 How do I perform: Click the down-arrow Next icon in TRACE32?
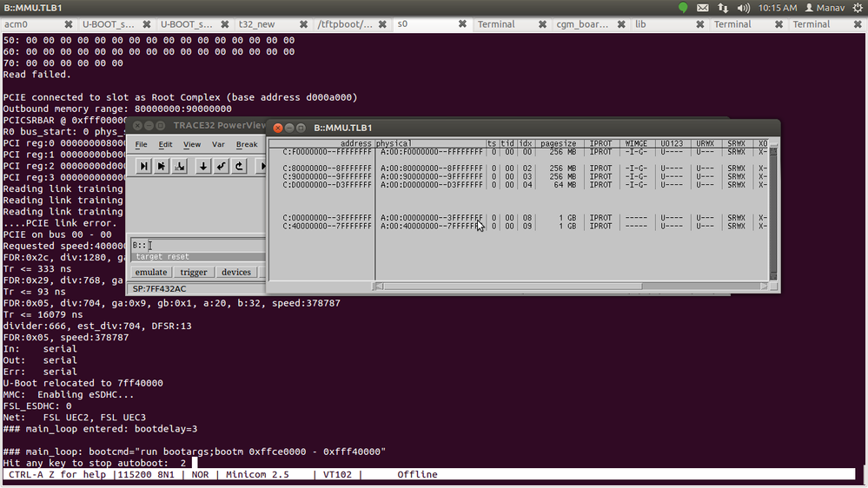pyautogui.click(x=203, y=166)
